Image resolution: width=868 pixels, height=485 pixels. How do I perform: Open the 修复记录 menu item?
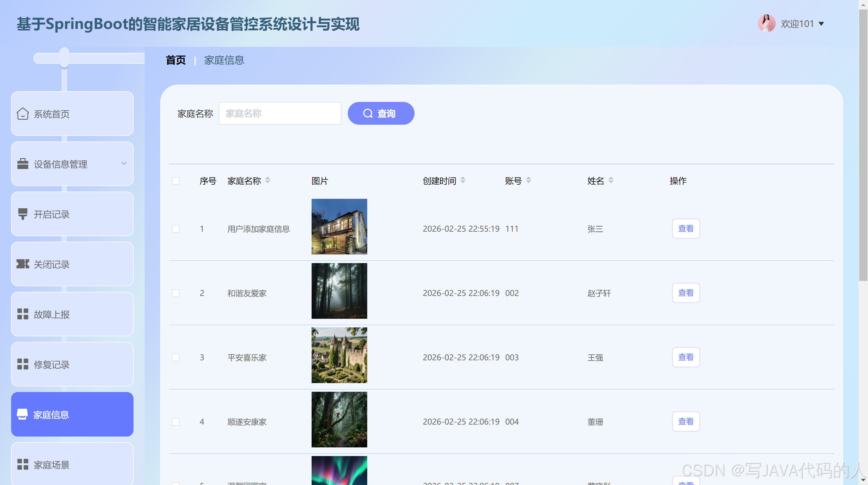click(x=72, y=364)
